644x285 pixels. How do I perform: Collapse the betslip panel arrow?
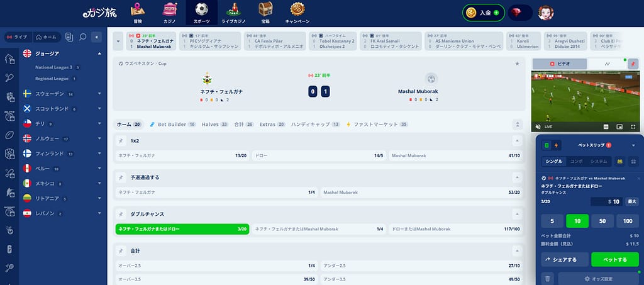[633, 145]
